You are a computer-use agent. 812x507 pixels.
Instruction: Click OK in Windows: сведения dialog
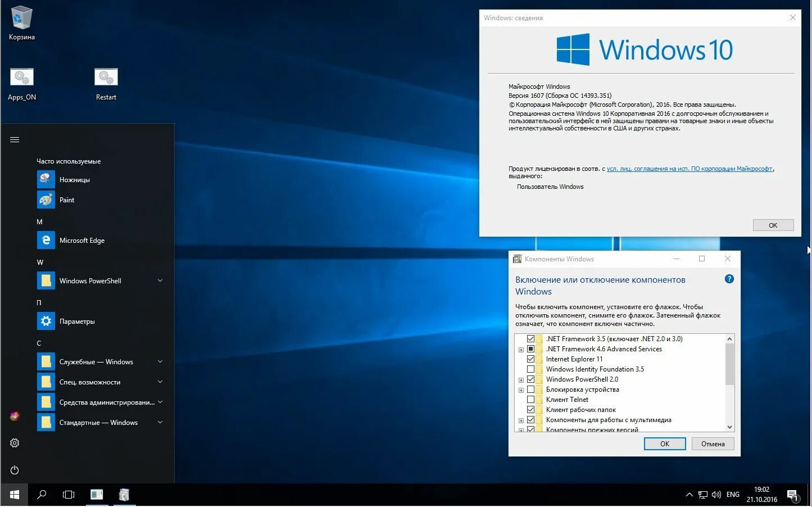tap(773, 225)
